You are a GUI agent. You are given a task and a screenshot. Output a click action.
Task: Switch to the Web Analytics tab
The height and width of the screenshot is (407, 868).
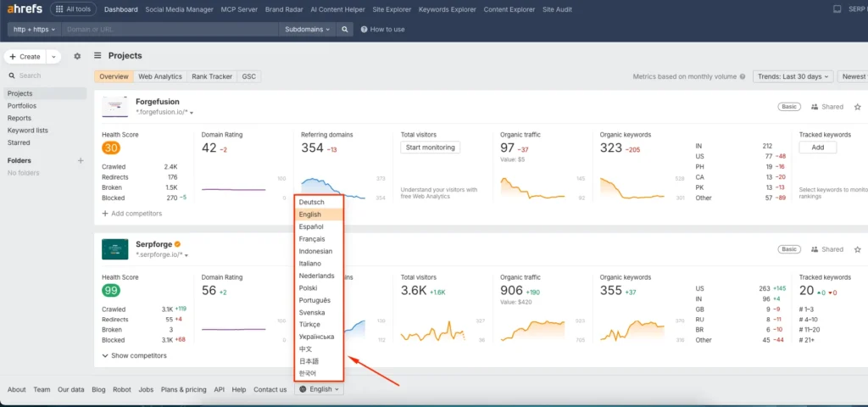click(x=160, y=76)
